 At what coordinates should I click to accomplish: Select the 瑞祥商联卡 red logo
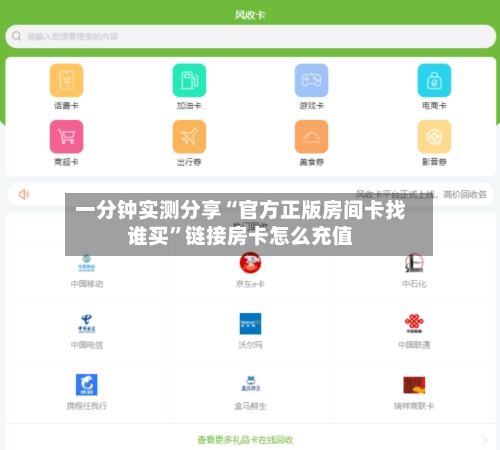coord(414,385)
